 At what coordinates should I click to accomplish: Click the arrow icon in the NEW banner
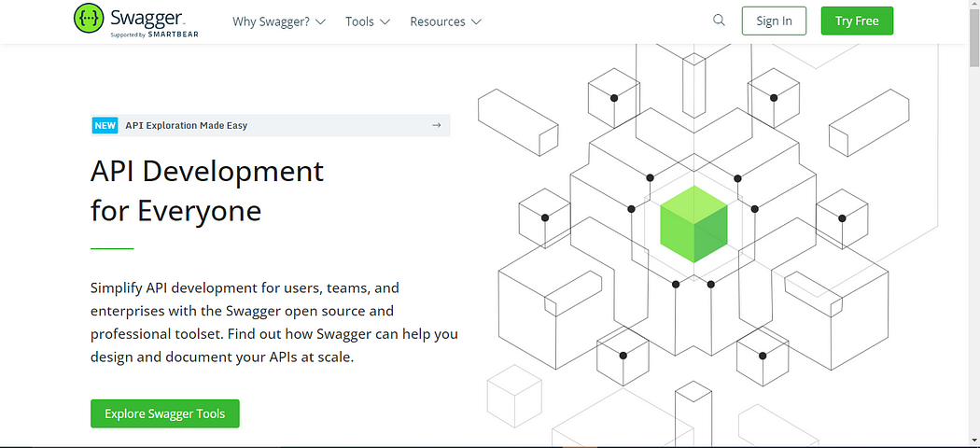point(436,125)
